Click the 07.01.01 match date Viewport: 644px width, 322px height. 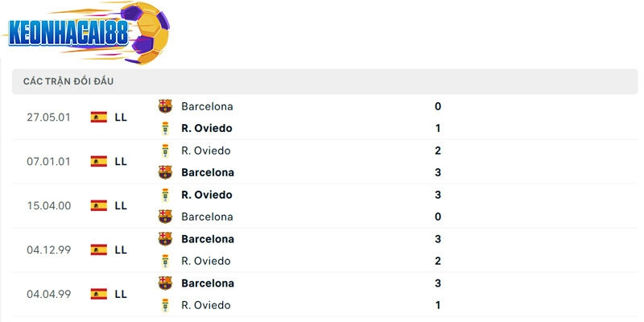click(48, 161)
